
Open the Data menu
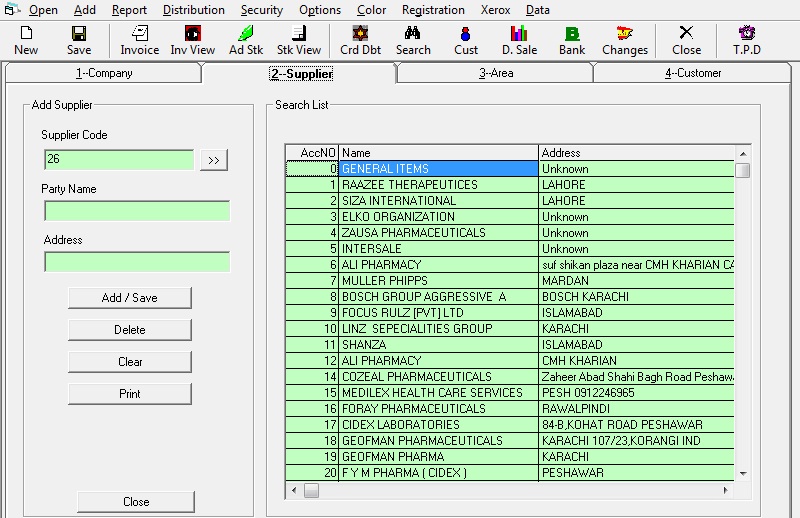[538, 10]
